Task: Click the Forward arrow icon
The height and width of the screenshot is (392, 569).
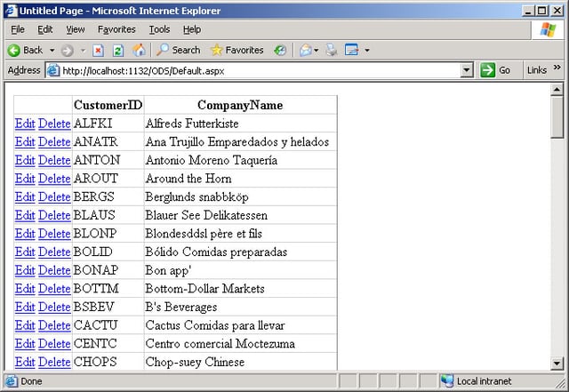Action: 67,50
